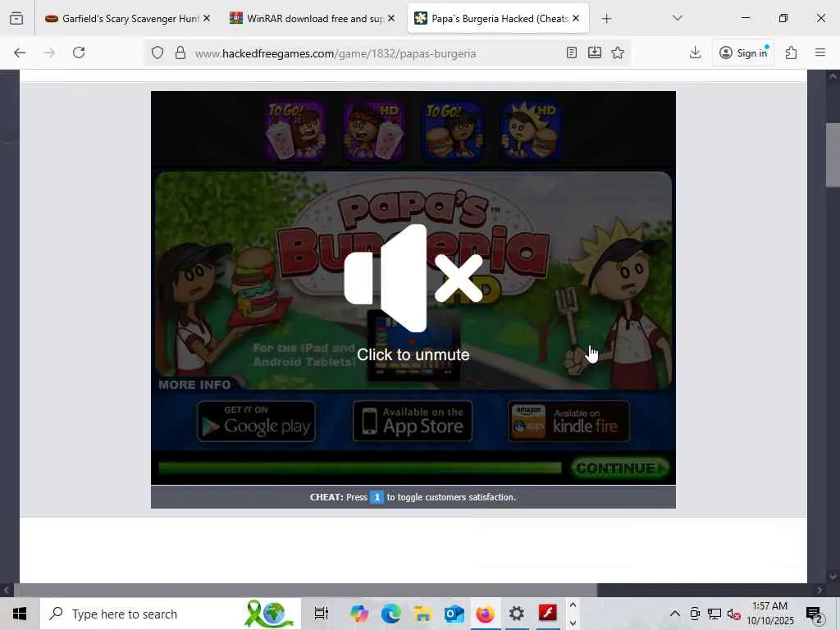Click the Available on the App Store badge

[x=413, y=422]
